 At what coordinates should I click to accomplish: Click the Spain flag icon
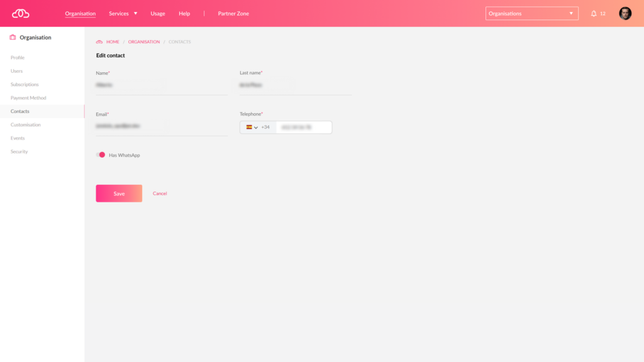[x=249, y=127]
